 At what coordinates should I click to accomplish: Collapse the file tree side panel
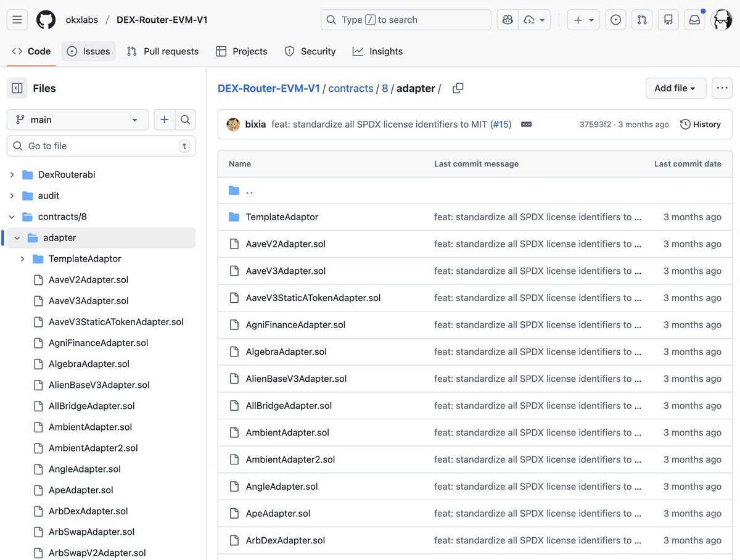click(x=17, y=88)
